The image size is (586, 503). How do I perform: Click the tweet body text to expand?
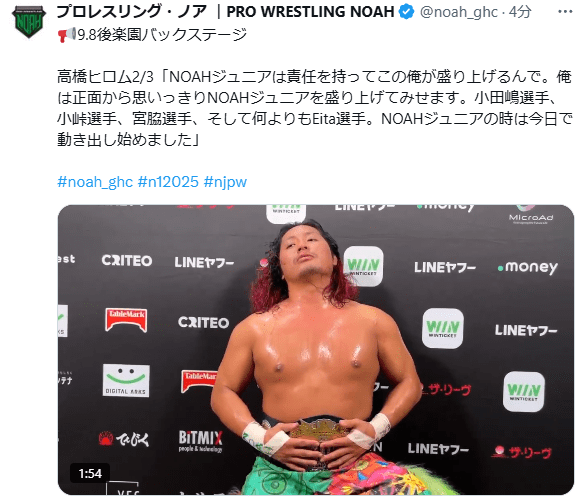point(315,108)
